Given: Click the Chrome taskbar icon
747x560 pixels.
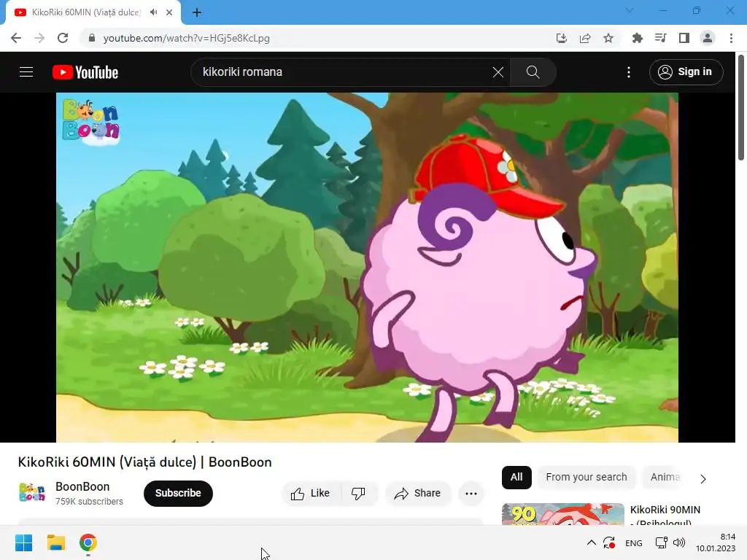Looking at the screenshot, I should click(x=88, y=542).
